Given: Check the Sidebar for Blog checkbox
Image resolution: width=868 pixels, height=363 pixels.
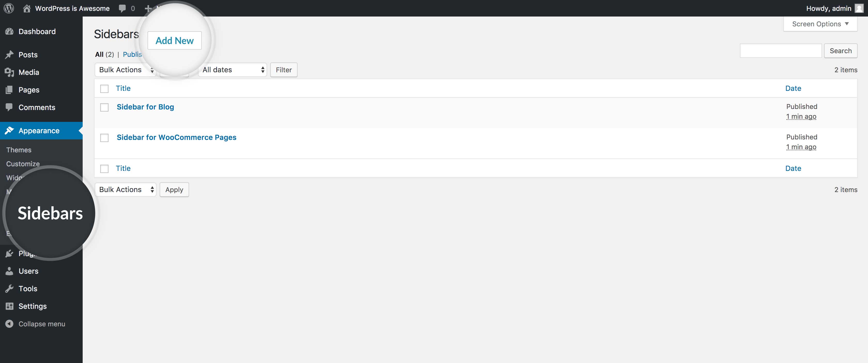Looking at the screenshot, I should (104, 107).
